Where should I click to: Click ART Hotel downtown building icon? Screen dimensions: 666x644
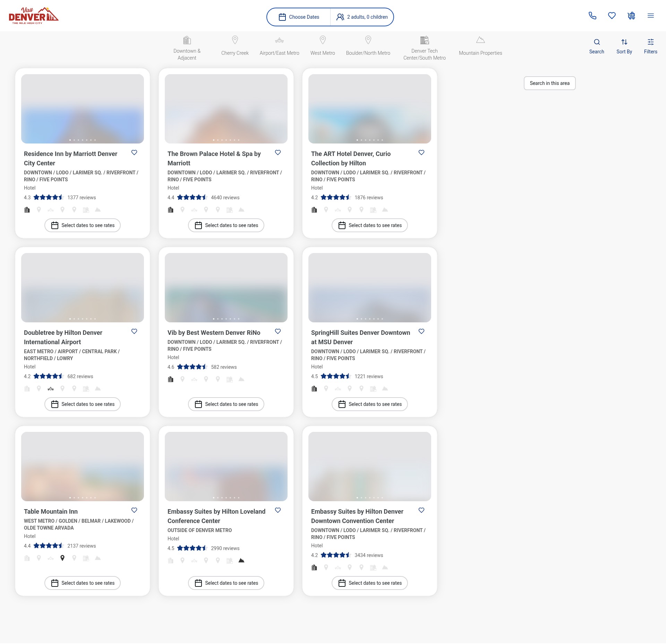pyautogui.click(x=314, y=210)
